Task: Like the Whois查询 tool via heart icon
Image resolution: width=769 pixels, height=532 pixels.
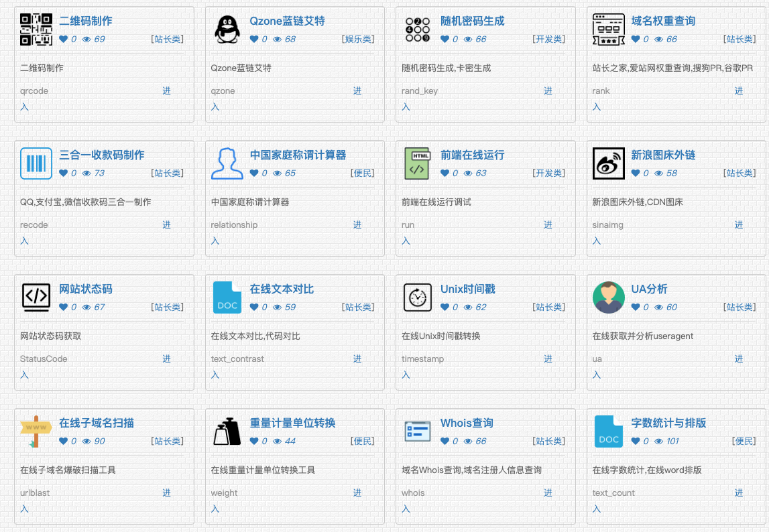Action: click(445, 442)
